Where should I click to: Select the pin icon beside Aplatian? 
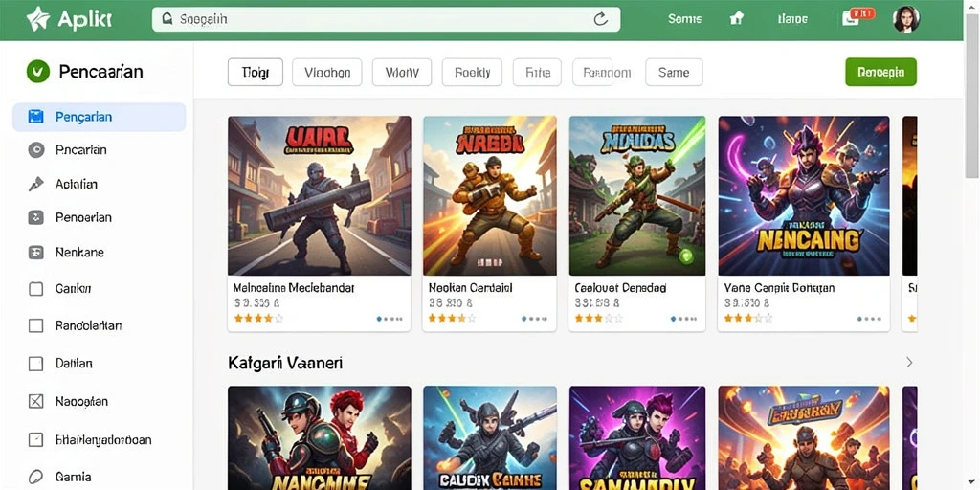36,184
